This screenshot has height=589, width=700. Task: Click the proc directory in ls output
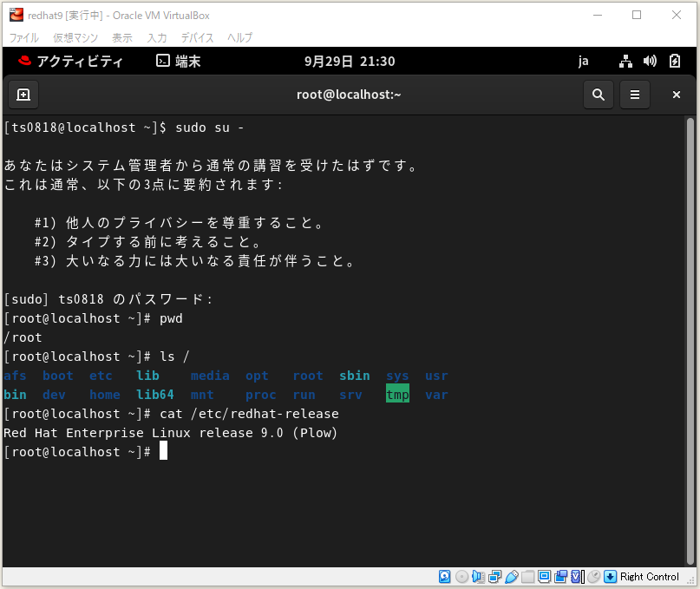coord(261,395)
